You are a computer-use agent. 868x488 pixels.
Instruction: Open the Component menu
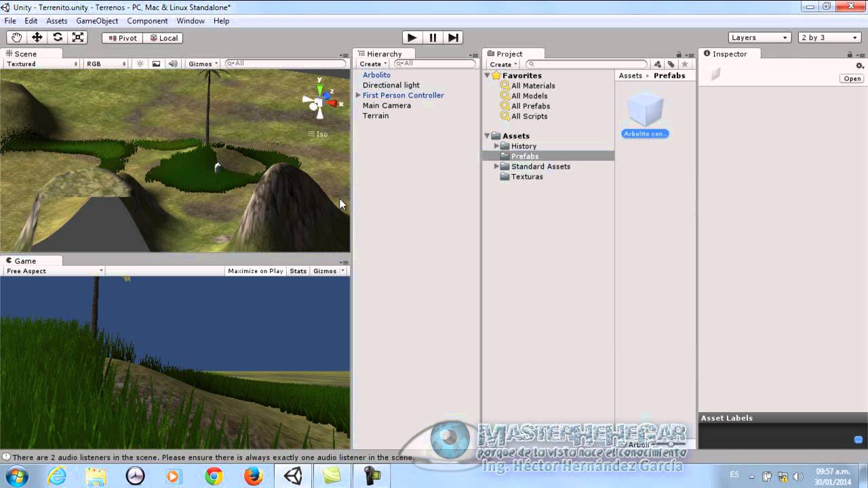click(147, 21)
